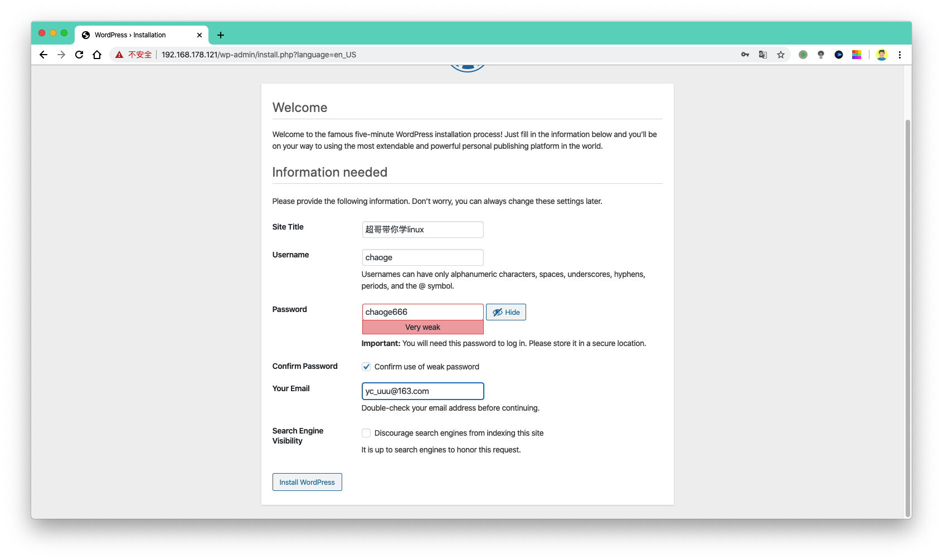Click the Welcome heading
Viewport: 943px width, 560px height.
[x=300, y=108]
